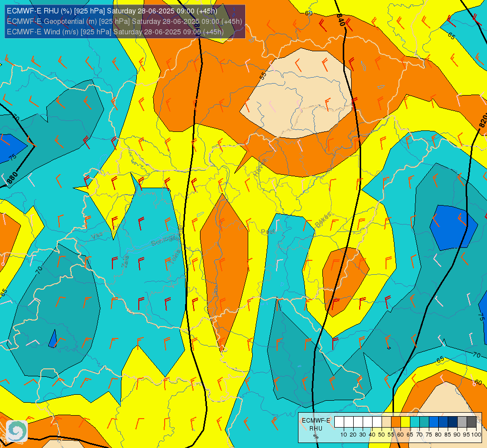Click the Vas county label
487x448 pixels.
tap(97, 235)
